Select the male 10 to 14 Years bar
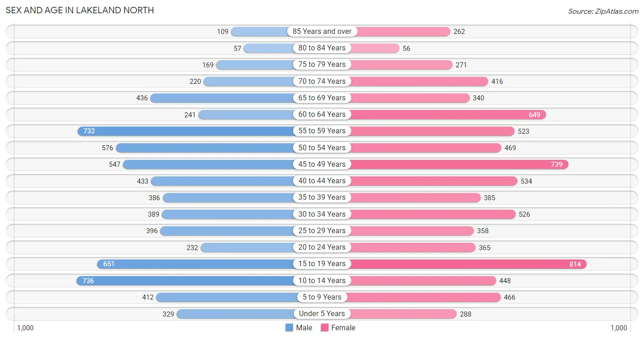 185,280
